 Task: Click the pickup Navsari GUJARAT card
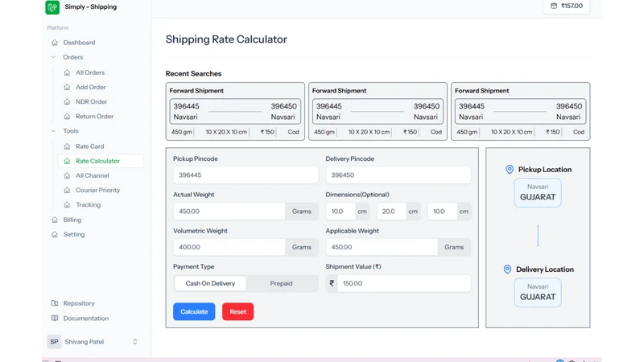click(x=538, y=192)
